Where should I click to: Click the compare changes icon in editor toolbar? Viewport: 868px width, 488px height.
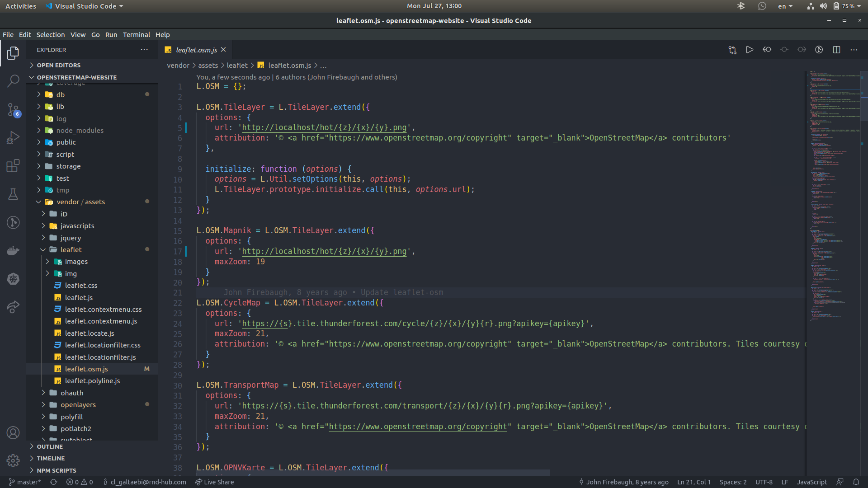click(x=732, y=50)
